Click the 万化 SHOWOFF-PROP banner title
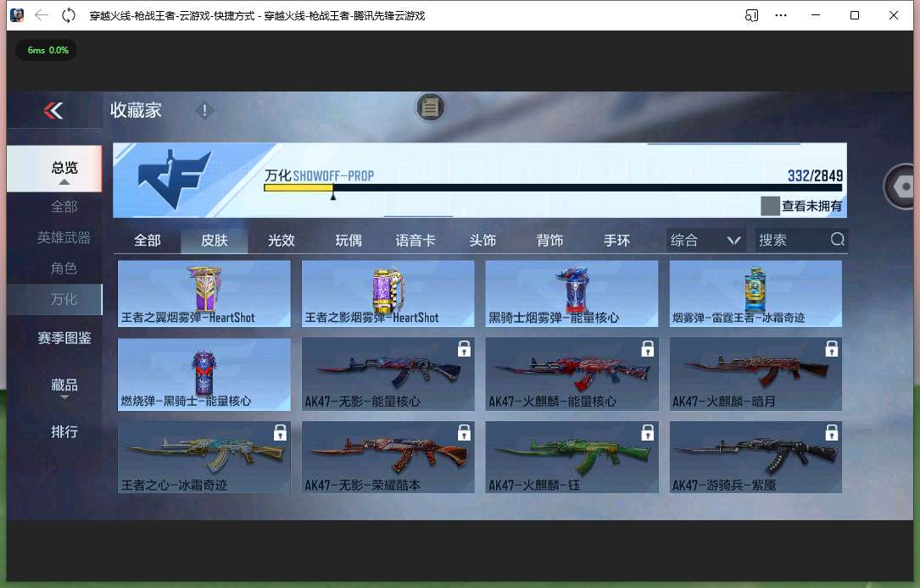This screenshot has height=588, width=920. coord(319,175)
